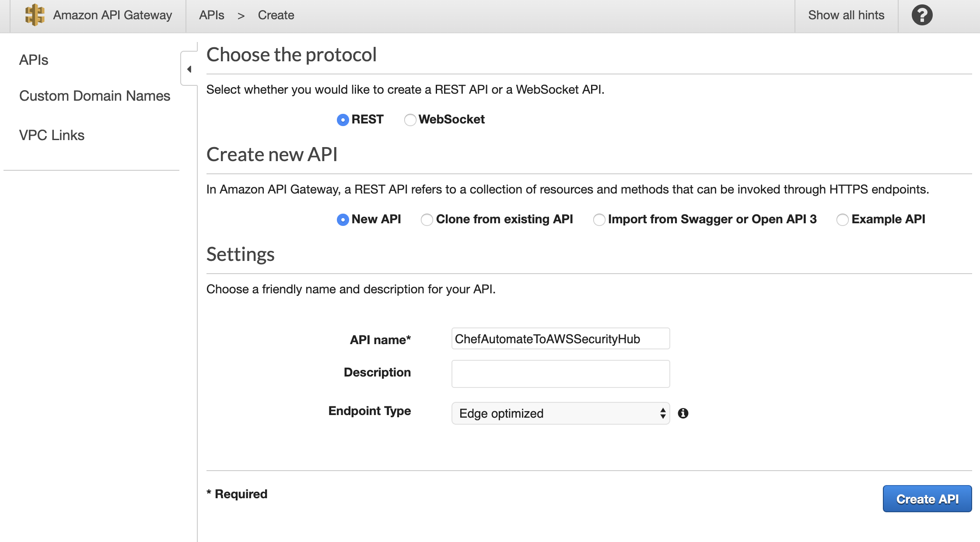Click the Choose the protocol heading

(291, 55)
